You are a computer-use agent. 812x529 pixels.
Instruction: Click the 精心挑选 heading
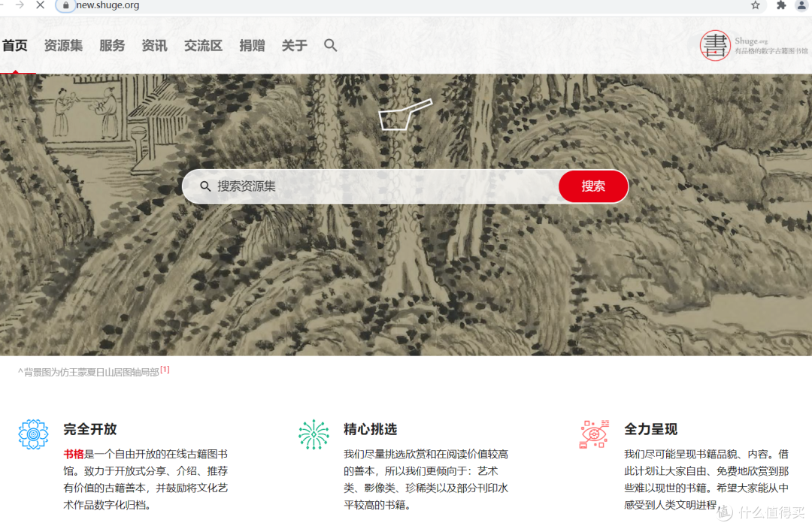pyautogui.click(x=370, y=429)
